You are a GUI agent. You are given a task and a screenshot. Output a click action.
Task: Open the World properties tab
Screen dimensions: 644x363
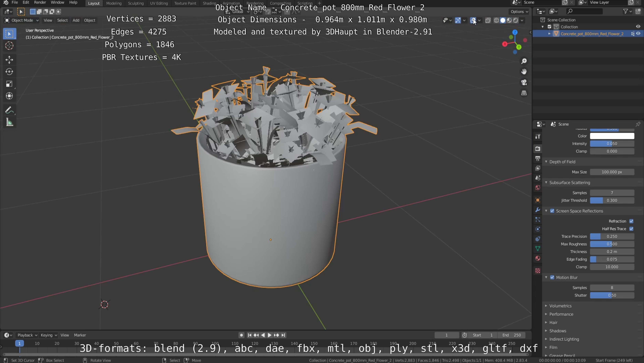[538, 188]
